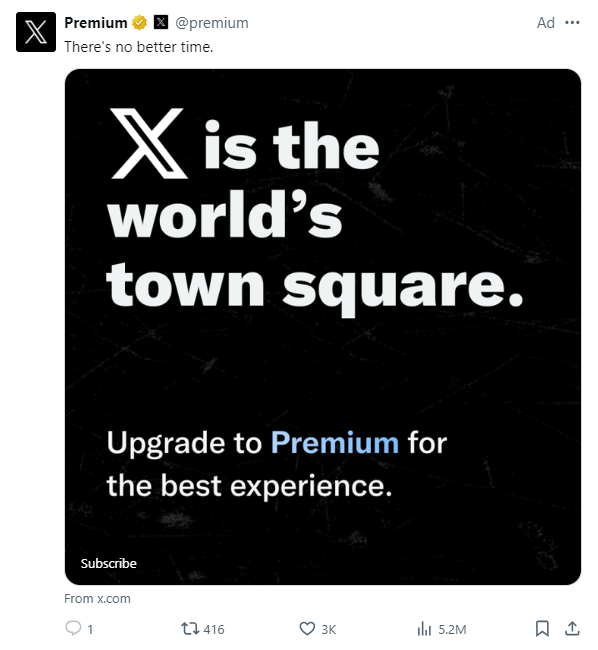Image resolution: width=598 pixels, height=650 pixels.
Task: Click the Subscribe label on the card
Action: coord(109,563)
